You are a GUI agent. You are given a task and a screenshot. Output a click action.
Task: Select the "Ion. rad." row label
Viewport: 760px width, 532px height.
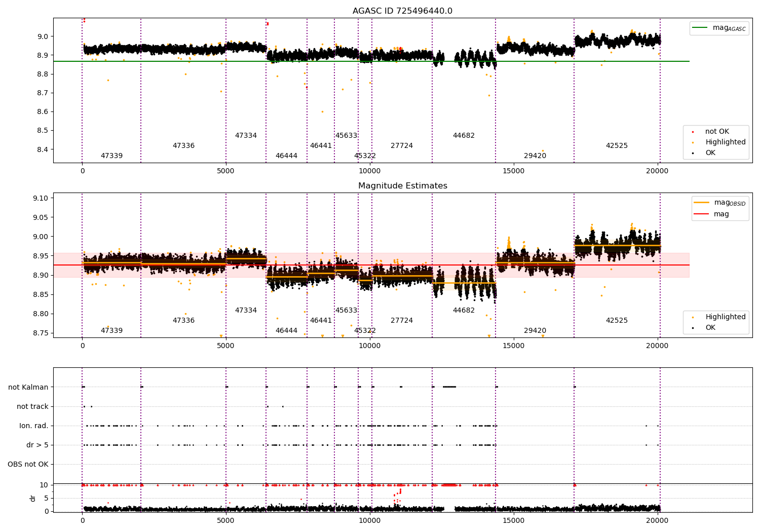point(34,426)
